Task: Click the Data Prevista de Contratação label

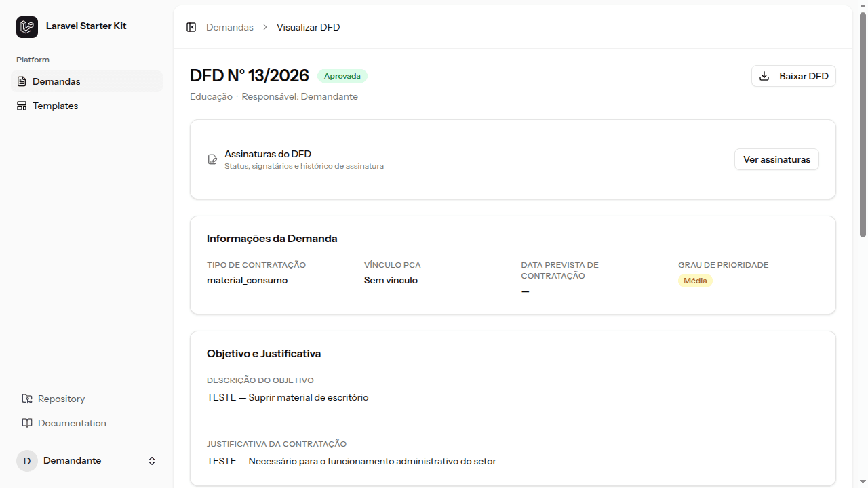Action: pos(560,270)
